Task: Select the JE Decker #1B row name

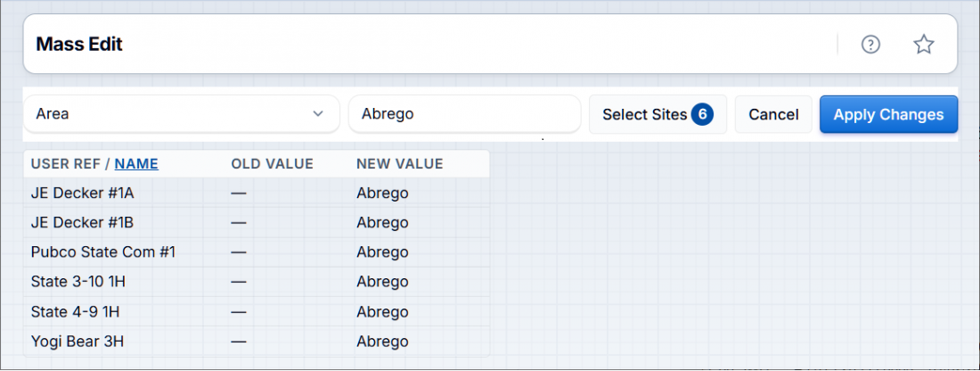Action: (x=83, y=223)
